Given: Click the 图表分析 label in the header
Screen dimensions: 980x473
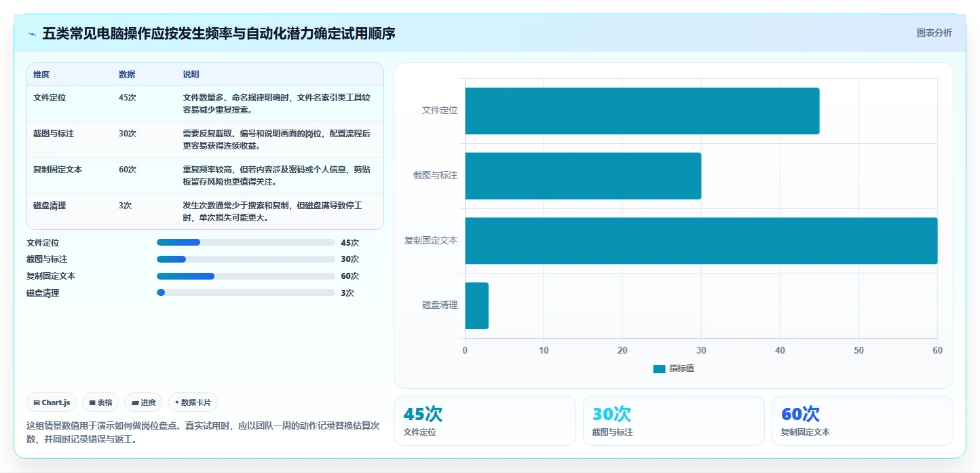Looking at the screenshot, I should (934, 33).
